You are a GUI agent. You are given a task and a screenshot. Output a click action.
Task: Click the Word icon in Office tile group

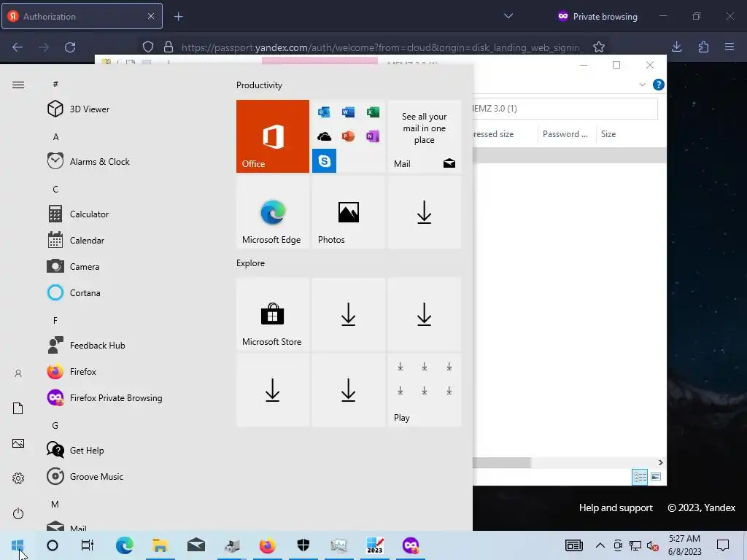tap(348, 112)
